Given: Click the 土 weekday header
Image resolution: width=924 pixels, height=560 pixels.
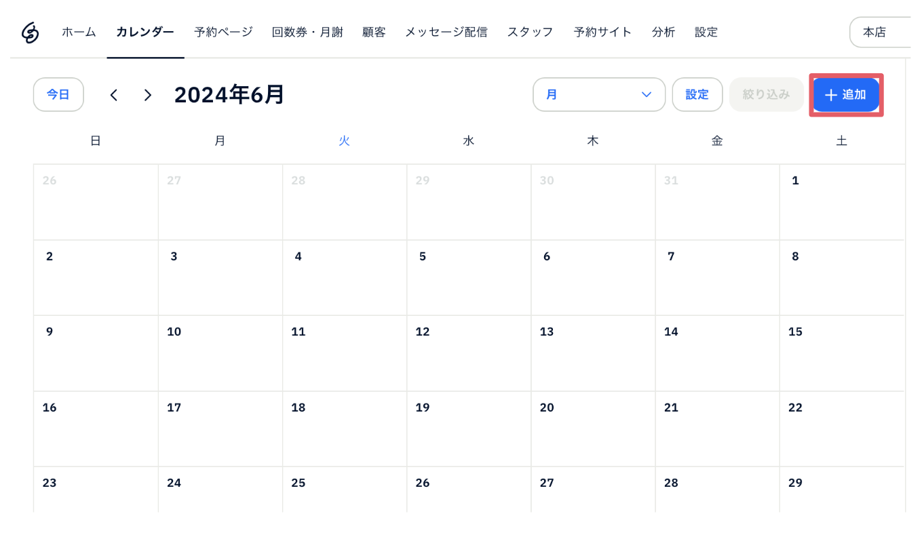Looking at the screenshot, I should click(841, 140).
